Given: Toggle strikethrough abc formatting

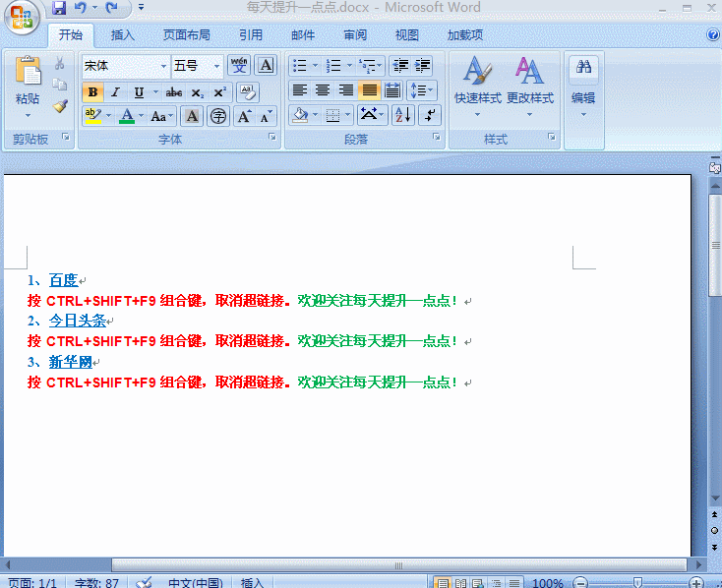Looking at the screenshot, I should click(x=173, y=92).
